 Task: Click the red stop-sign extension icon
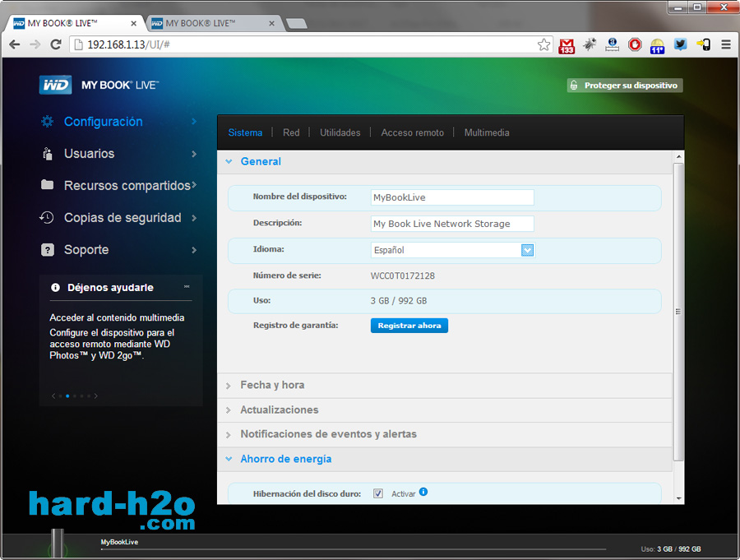point(635,44)
